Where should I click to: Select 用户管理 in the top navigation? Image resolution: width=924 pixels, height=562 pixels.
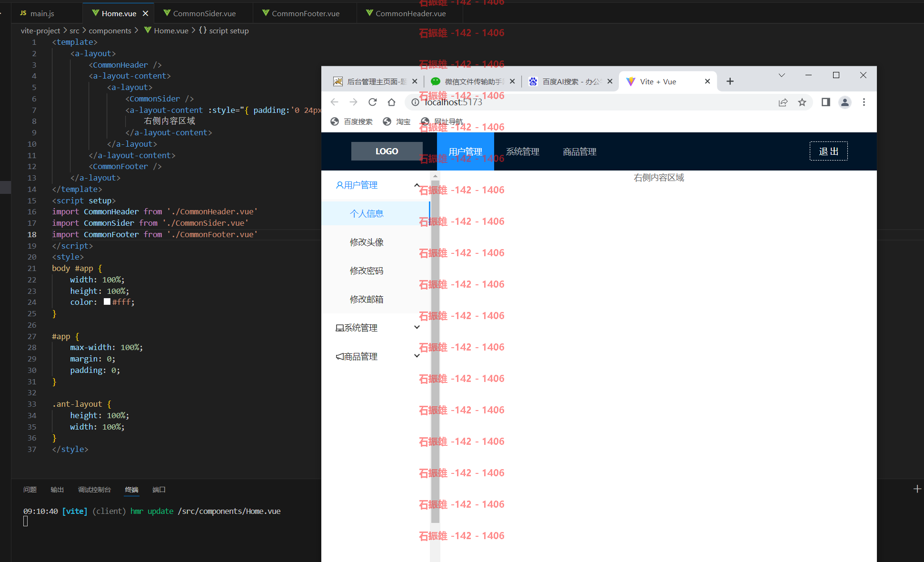point(465,151)
